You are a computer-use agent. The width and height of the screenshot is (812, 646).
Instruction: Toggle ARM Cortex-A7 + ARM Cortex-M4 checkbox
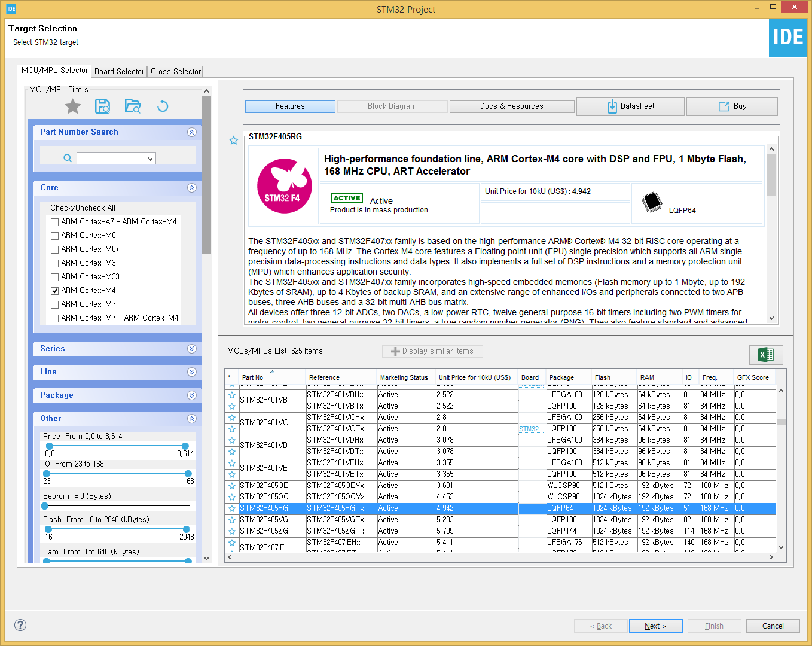[55, 222]
